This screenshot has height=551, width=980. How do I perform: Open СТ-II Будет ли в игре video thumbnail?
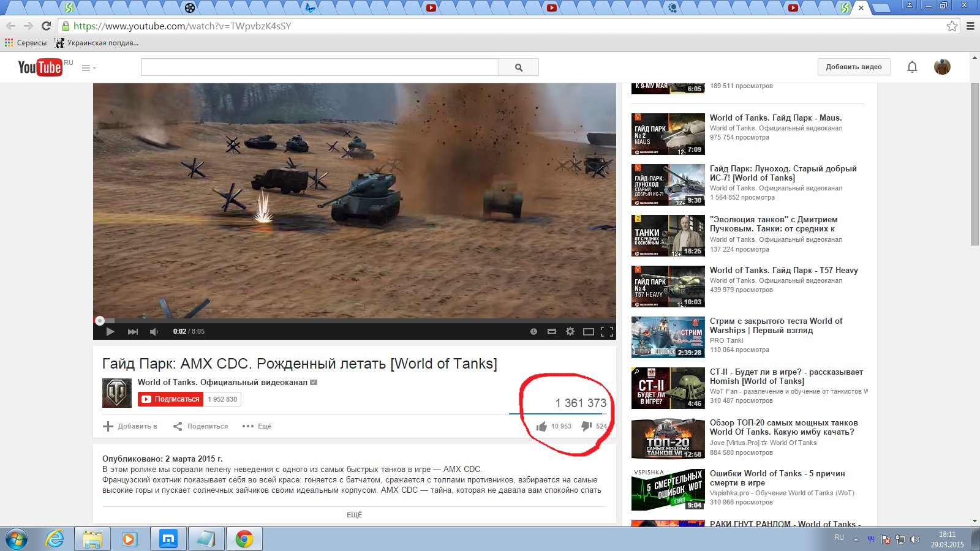click(668, 388)
